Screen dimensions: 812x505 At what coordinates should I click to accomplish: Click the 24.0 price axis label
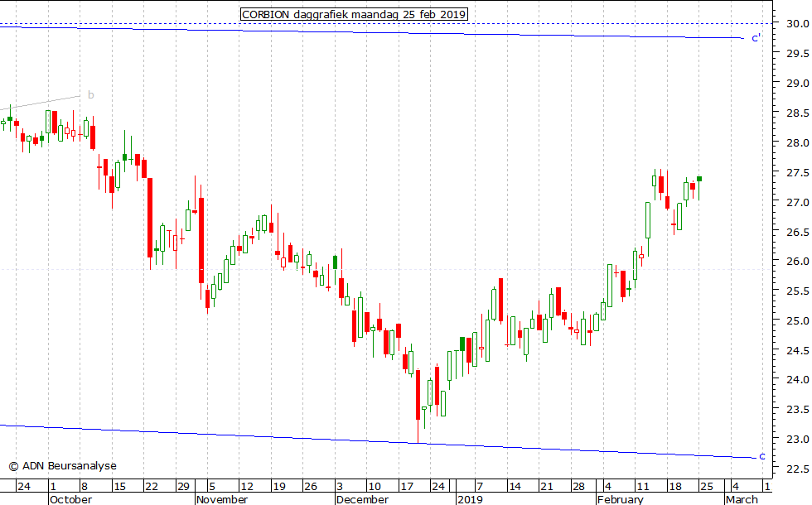(797, 380)
